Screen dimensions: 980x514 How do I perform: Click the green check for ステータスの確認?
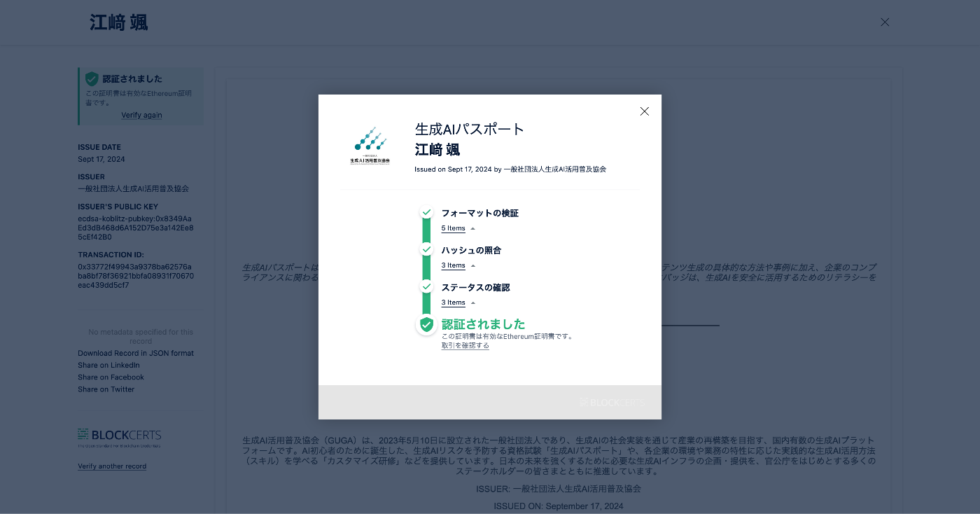point(426,286)
